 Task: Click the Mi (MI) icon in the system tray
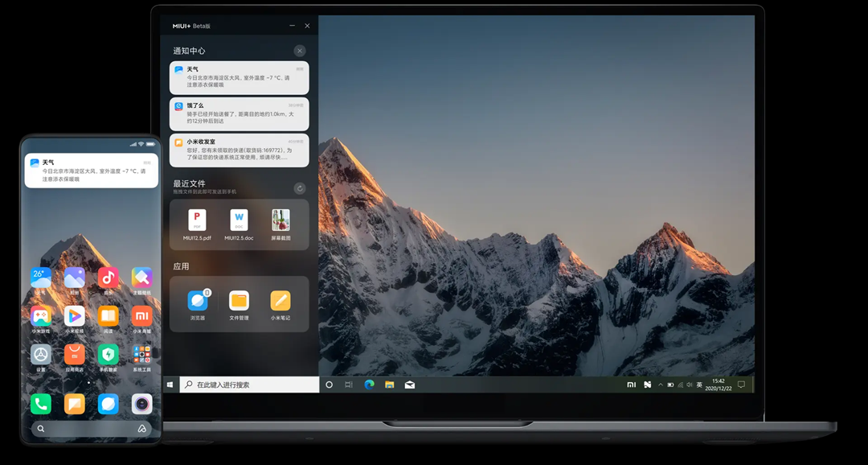(x=632, y=385)
